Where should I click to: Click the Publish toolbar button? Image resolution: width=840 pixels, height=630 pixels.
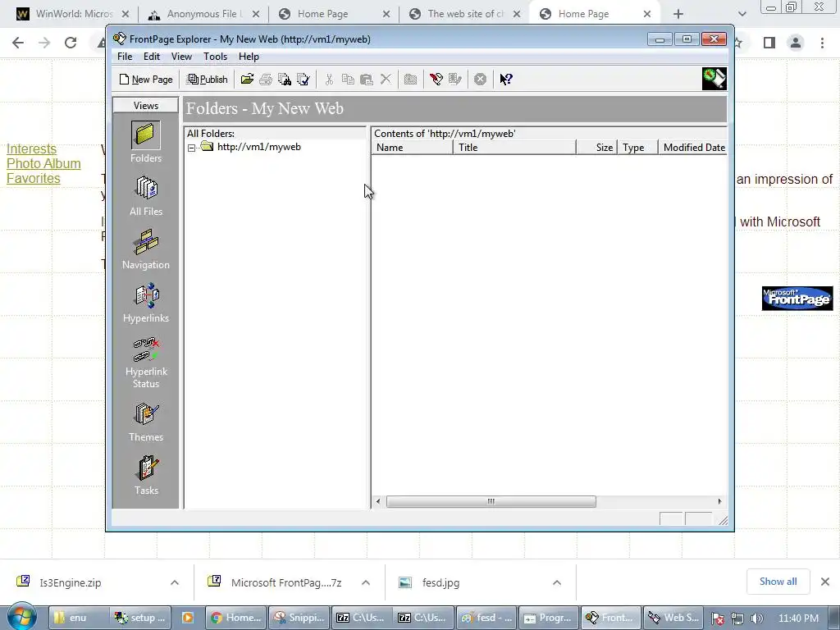[x=207, y=80]
